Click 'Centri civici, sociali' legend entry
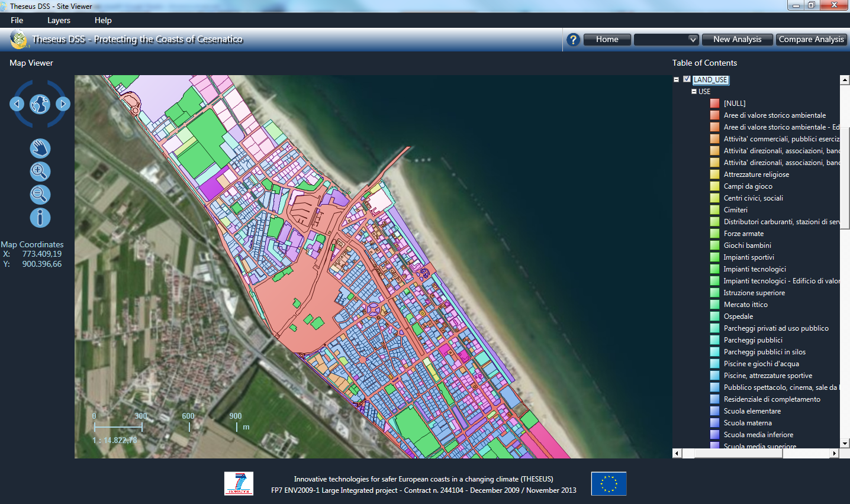This screenshot has height=504, width=850. (x=753, y=198)
